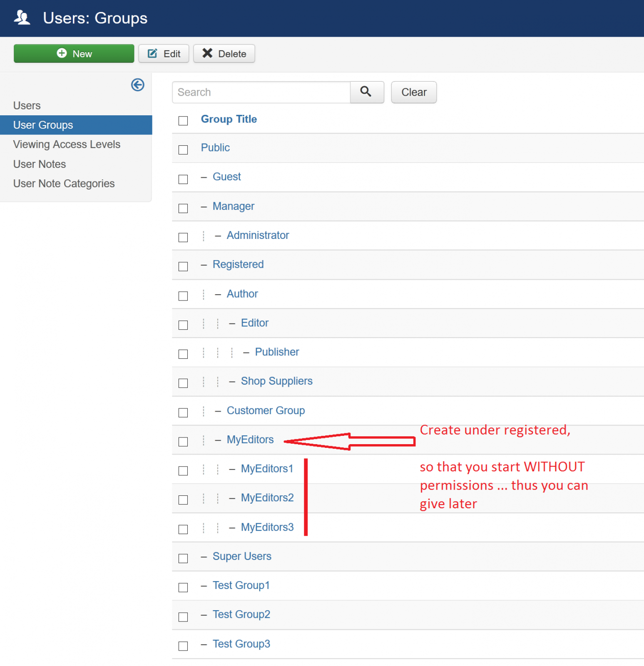Sort by Group Title column header
Image resolution: width=644 pixels, height=666 pixels.
click(x=229, y=119)
